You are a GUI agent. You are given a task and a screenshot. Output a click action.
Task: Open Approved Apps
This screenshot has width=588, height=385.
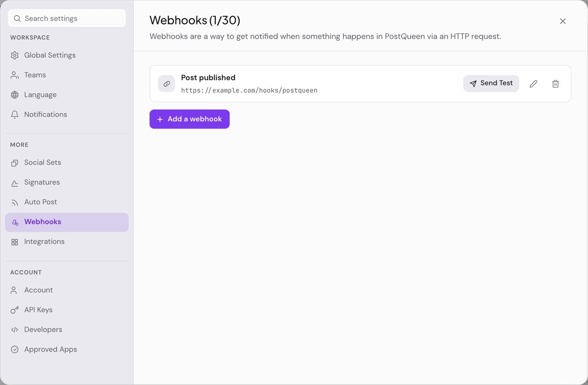tap(67, 349)
